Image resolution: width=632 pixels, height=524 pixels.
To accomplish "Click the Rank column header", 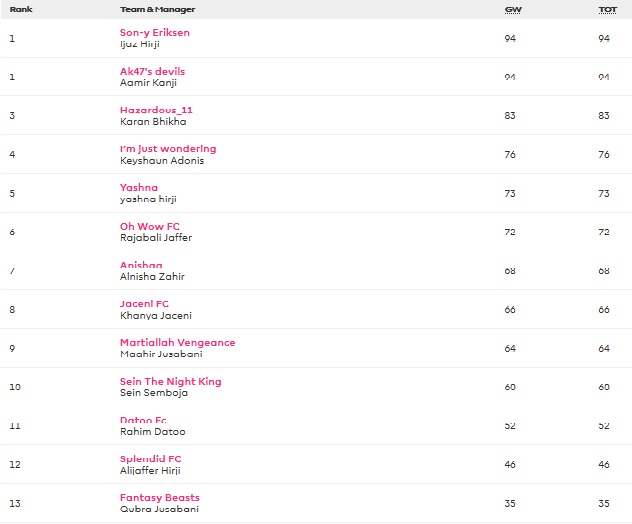I will pos(20,9).
